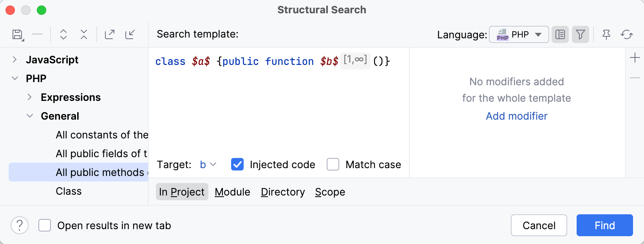Image resolution: width=644 pixels, height=244 pixels.
Task: Select the Module scope tab
Action: click(x=232, y=192)
